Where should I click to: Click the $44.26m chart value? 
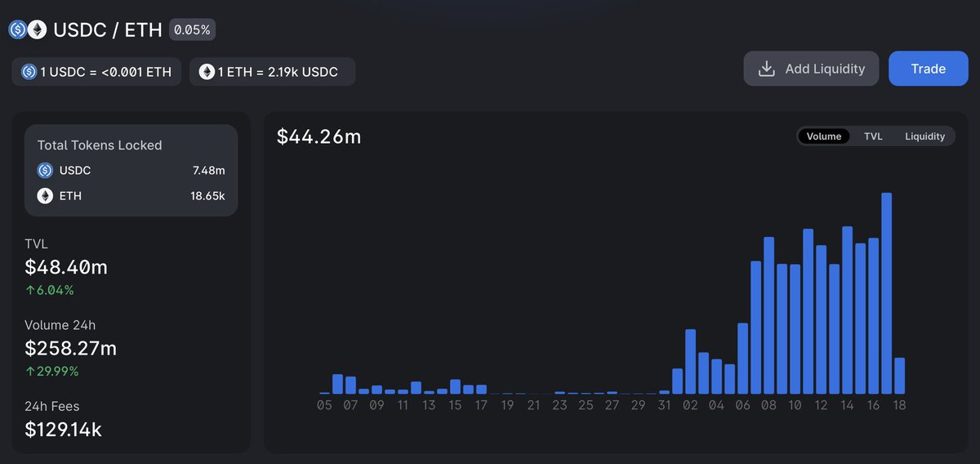pyautogui.click(x=318, y=136)
